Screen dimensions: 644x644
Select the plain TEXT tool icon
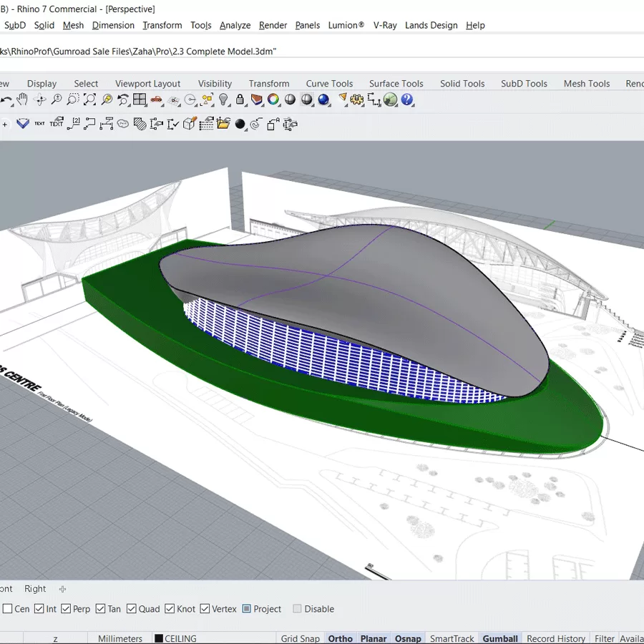pos(39,124)
